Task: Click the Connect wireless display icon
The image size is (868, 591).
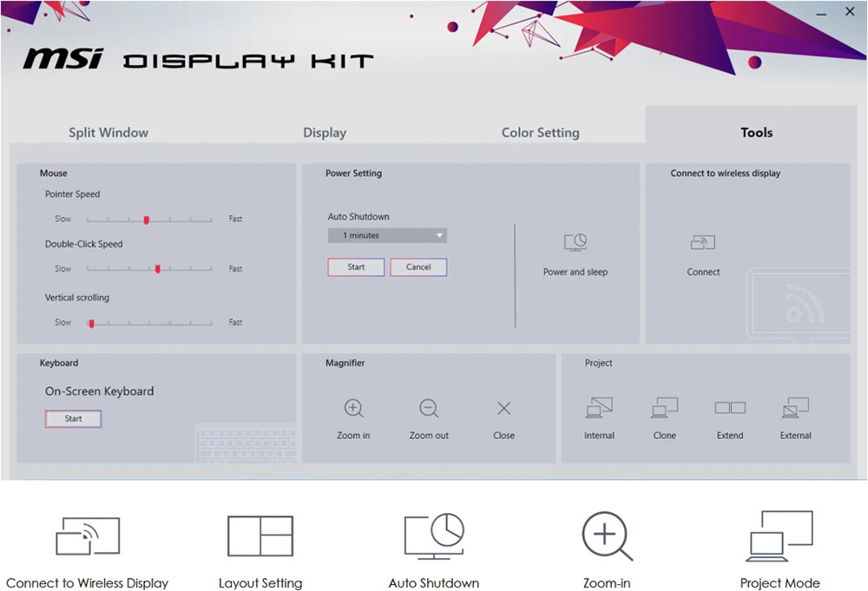Action: [x=703, y=242]
